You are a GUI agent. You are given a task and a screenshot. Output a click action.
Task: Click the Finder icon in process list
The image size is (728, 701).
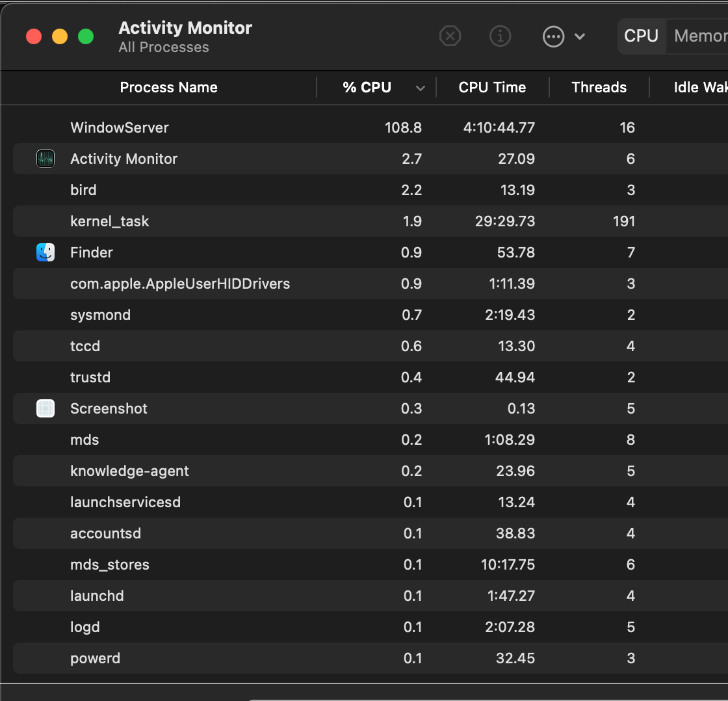click(45, 252)
